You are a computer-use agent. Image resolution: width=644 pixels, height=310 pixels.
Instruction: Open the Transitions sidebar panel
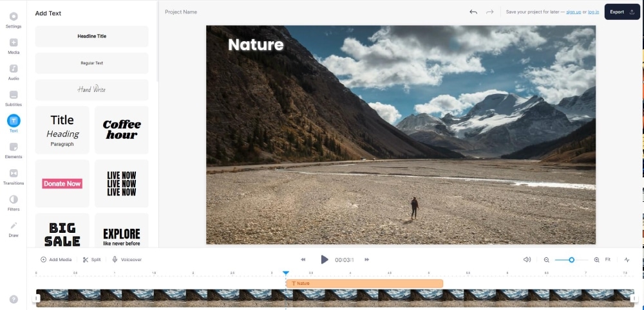14,177
